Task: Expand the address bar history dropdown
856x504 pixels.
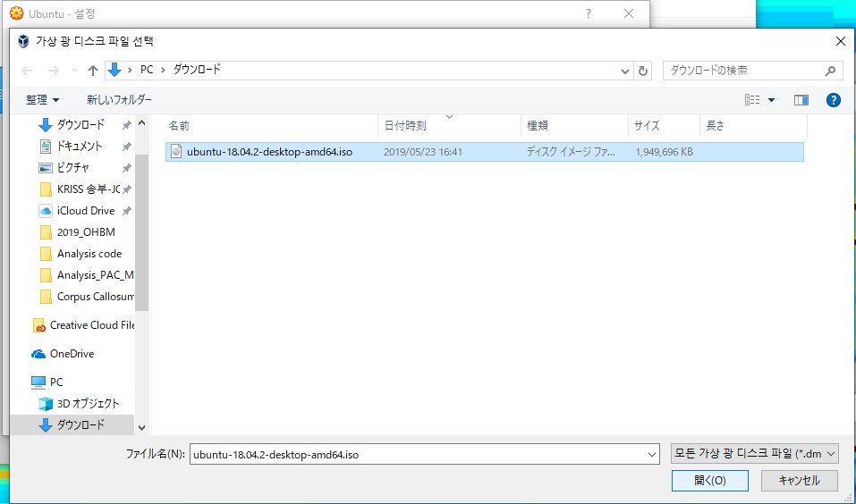Action: click(x=625, y=71)
